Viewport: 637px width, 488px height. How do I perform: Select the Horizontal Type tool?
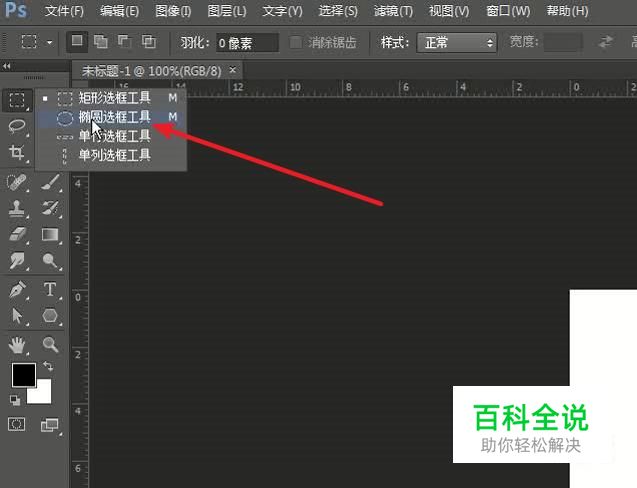(50, 290)
